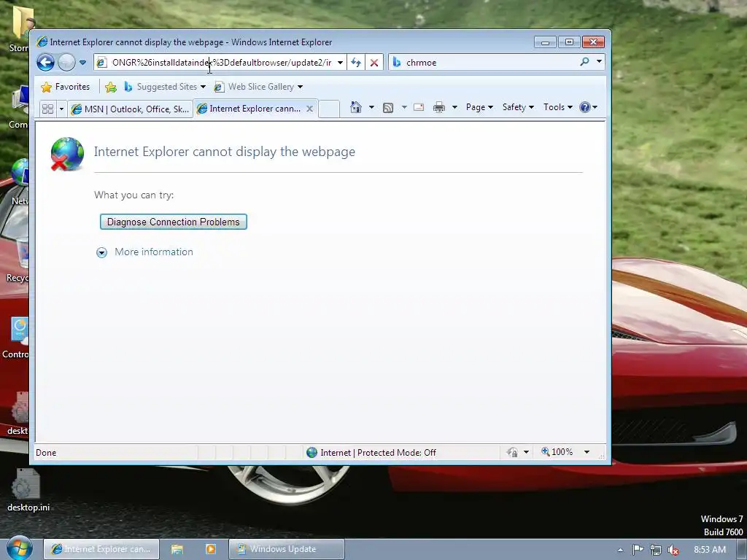The width and height of the screenshot is (747, 560).
Task: Click the address bar URL field
Action: click(x=221, y=63)
